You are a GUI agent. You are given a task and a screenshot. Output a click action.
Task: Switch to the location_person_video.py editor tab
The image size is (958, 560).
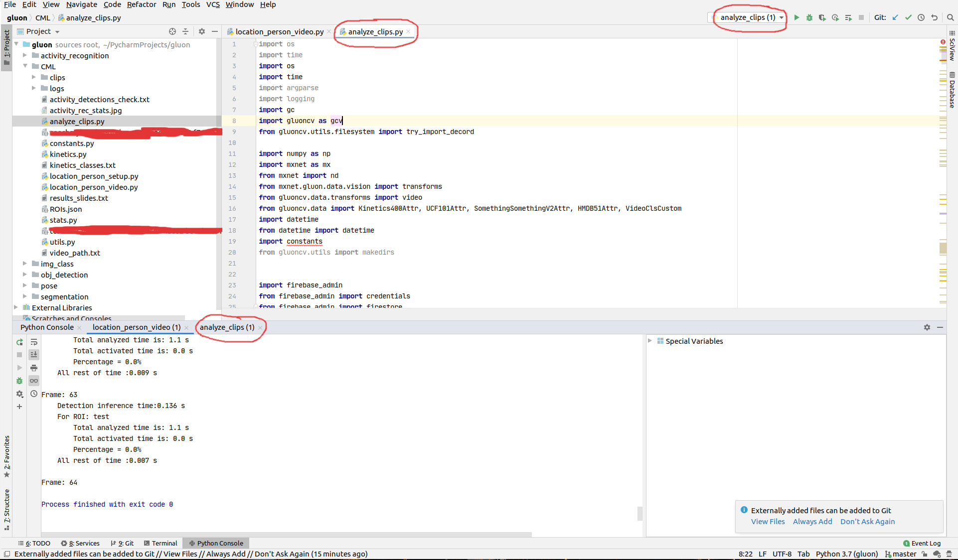pos(279,31)
